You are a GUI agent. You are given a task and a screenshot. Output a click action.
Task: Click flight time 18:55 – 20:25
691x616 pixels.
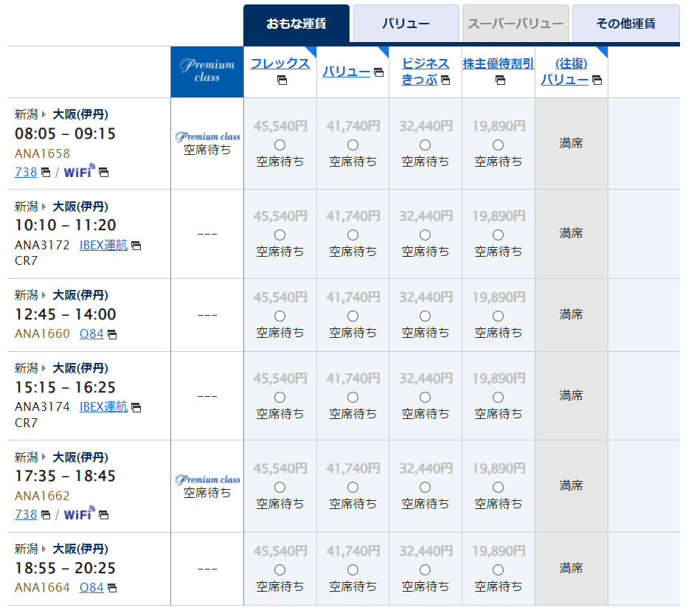click(65, 568)
